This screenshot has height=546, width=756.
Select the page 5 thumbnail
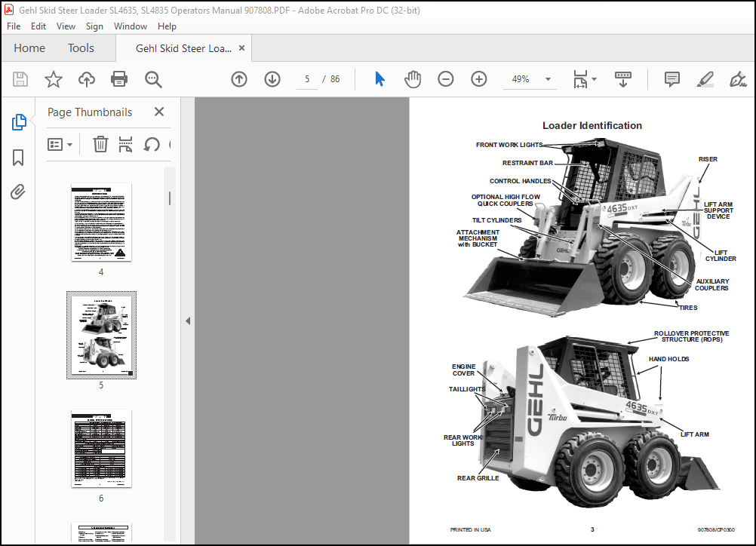(101, 335)
